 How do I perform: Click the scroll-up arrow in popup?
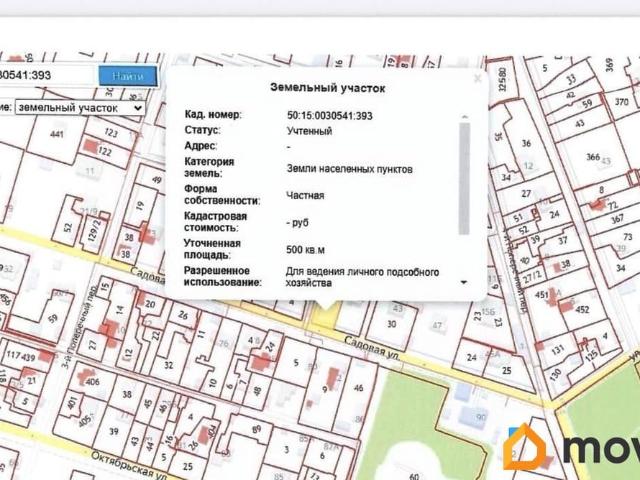(x=464, y=117)
